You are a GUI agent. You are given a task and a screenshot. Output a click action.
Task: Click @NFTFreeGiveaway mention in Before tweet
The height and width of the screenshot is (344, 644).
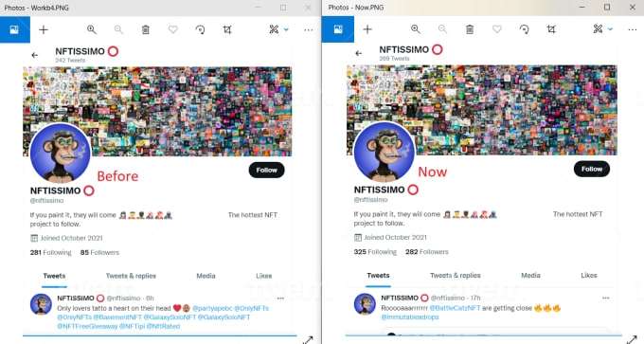(87, 326)
